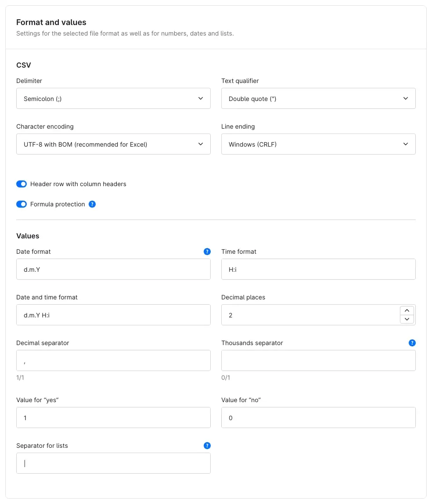Click the Separator for lists field

[113, 463]
